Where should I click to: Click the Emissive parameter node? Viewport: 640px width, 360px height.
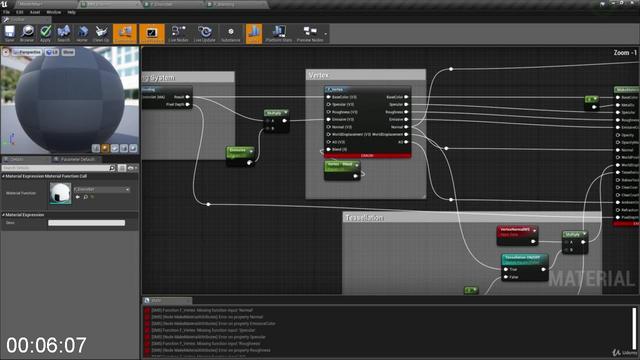pos(240,157)
